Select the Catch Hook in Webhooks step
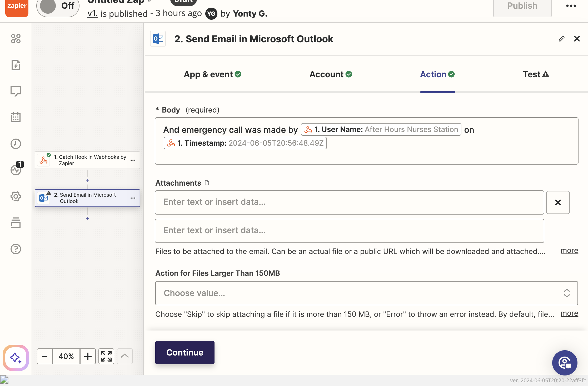This screenshot has height=386, width=588. 87,160
